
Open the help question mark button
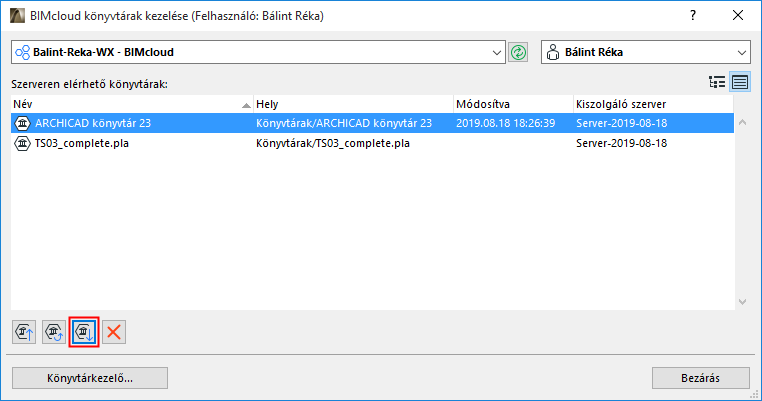693,16
